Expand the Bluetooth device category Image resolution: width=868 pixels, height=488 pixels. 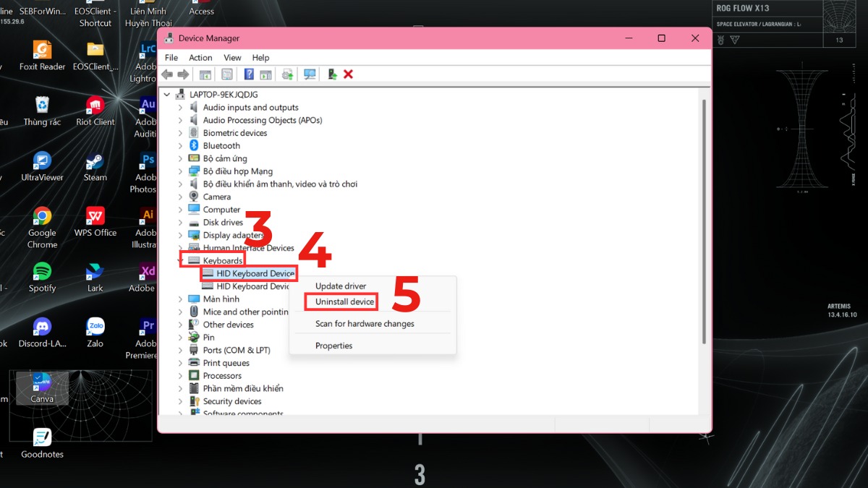click(179, 145)
